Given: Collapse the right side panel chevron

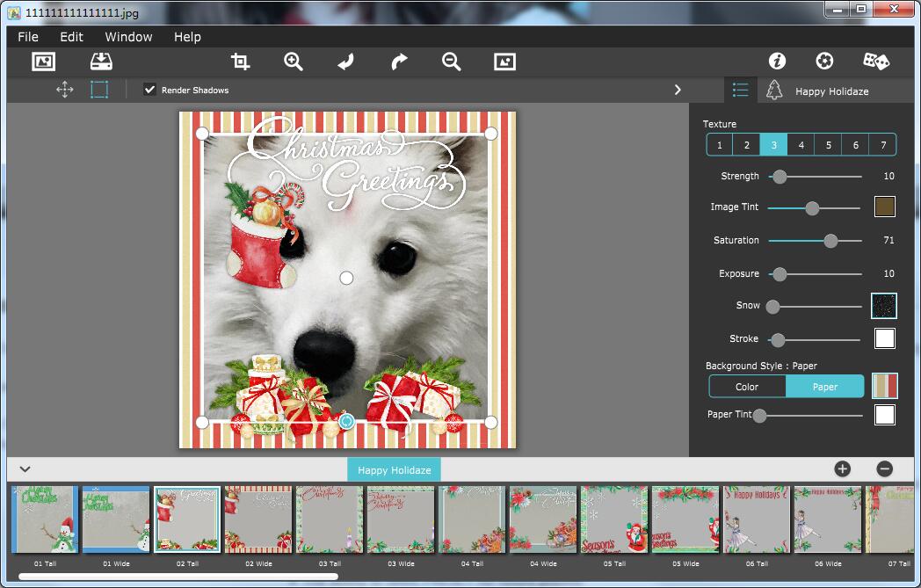Looking at the screenshot, I should 678,90.
